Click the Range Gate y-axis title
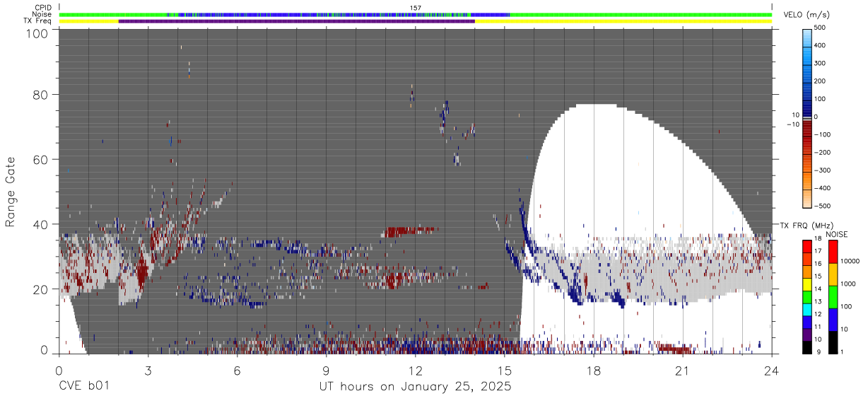The height and width of the screenshot is (401, 868). (x=11, y=193)
